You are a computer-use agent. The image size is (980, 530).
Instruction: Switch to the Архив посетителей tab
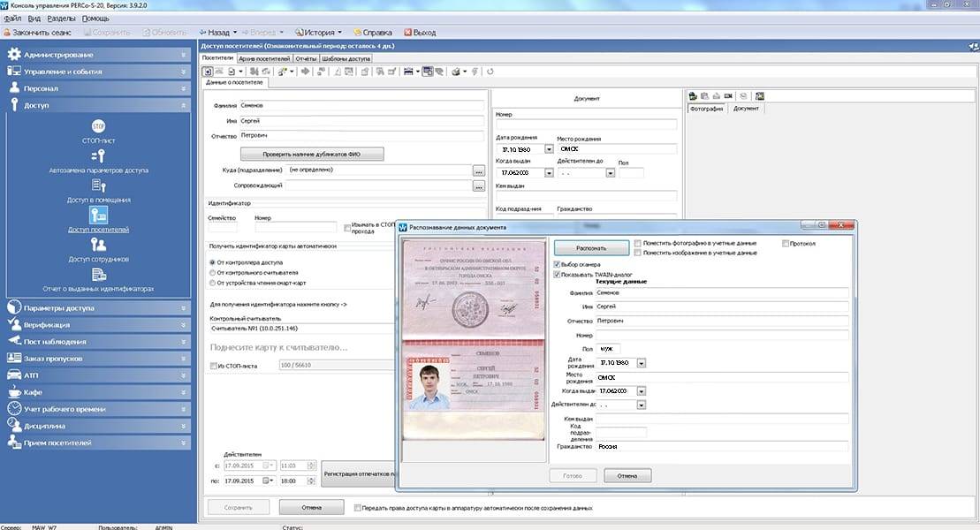(x=264, y=58)
